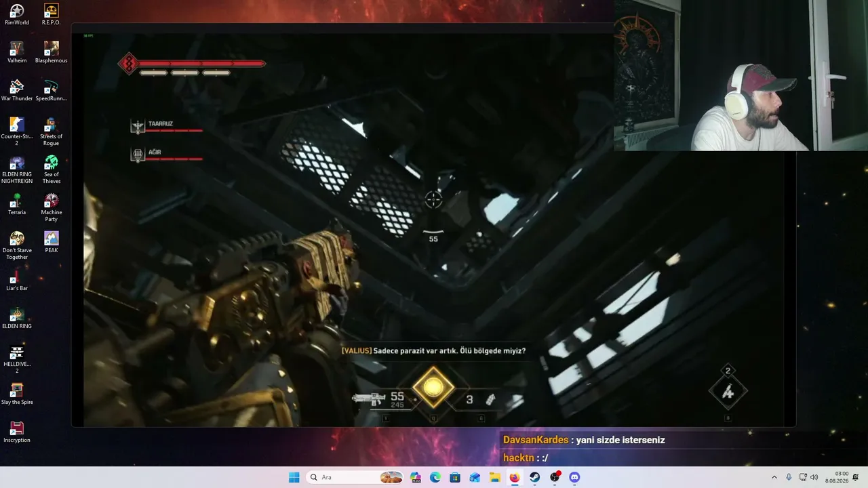The height and width of the screenshot is (488, 868).
Task: Click the ELDEN RING desktop shortcut
Action: pyautogui.click(x=17, y=318)
